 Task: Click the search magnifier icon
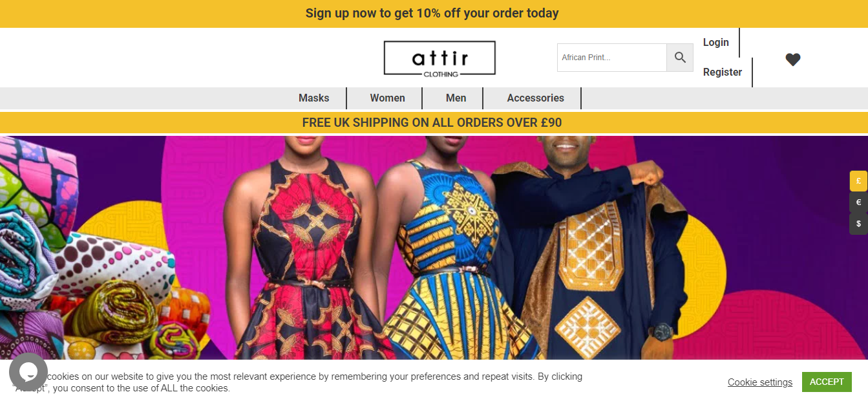(680, 58)
